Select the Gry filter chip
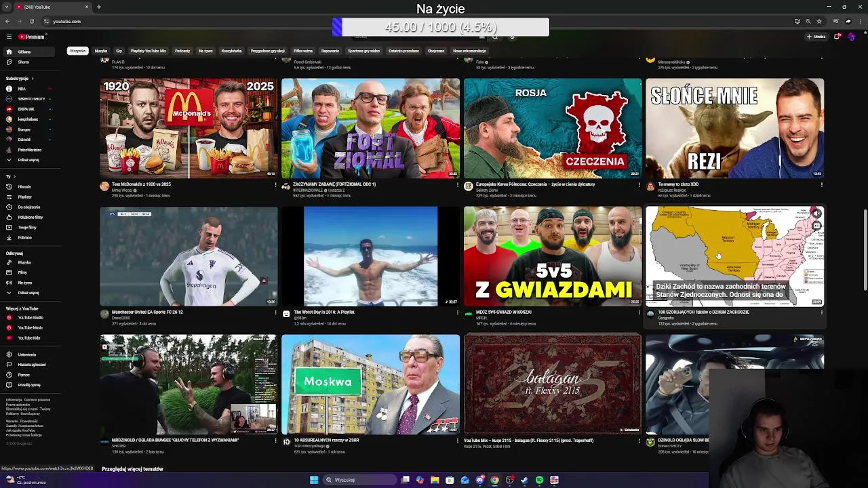Viewport: 868px width, 488px height. [119, 51]
